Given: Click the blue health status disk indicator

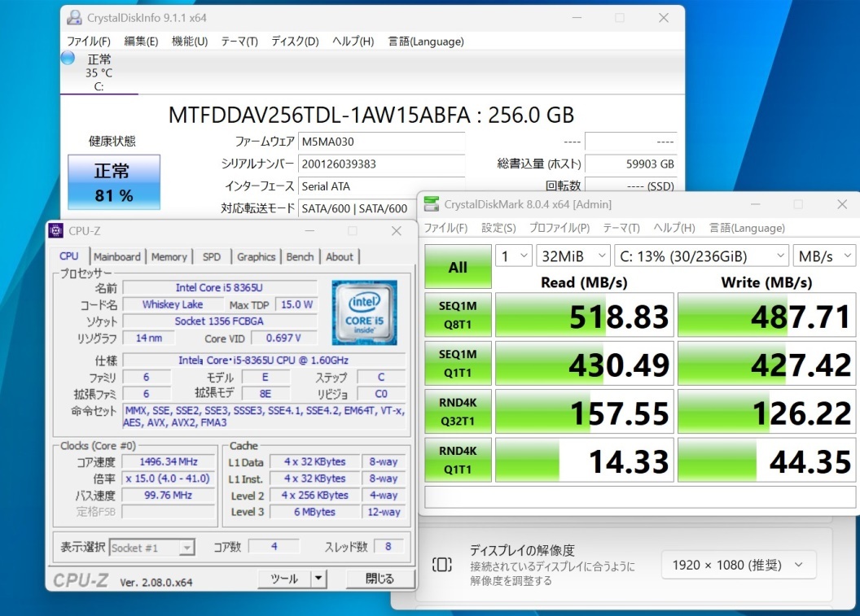Looking at the screenshot, I should pyautogui.click(x=68, y=58).
